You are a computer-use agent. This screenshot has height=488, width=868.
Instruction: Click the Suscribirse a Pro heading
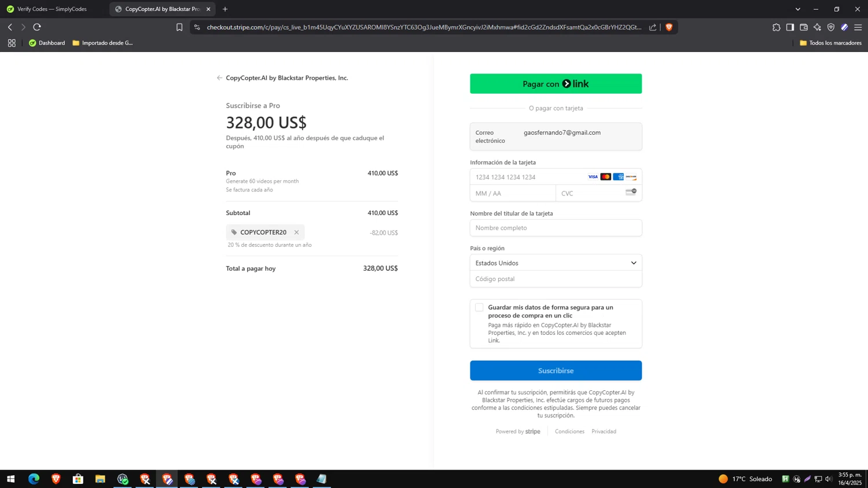coord(253,106)
